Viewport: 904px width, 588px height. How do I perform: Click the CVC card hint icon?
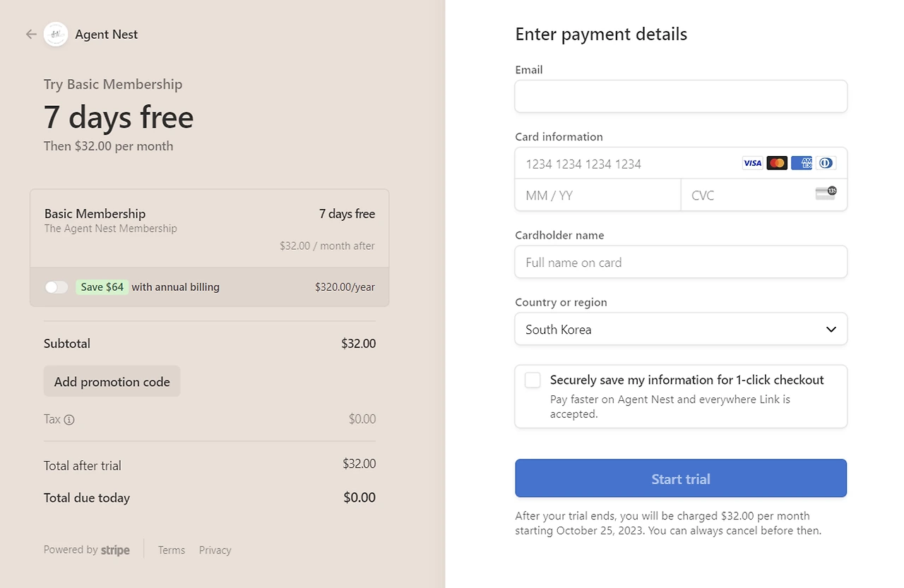826,193
